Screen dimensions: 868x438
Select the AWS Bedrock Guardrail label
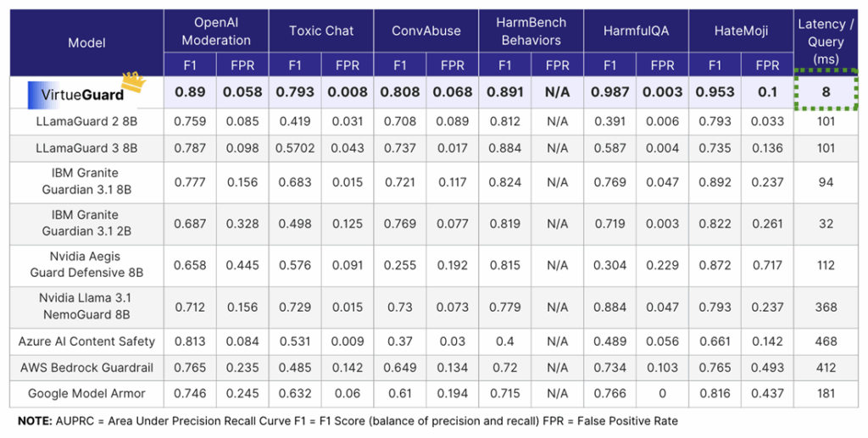pyautogui.click(x=87, y=368)
